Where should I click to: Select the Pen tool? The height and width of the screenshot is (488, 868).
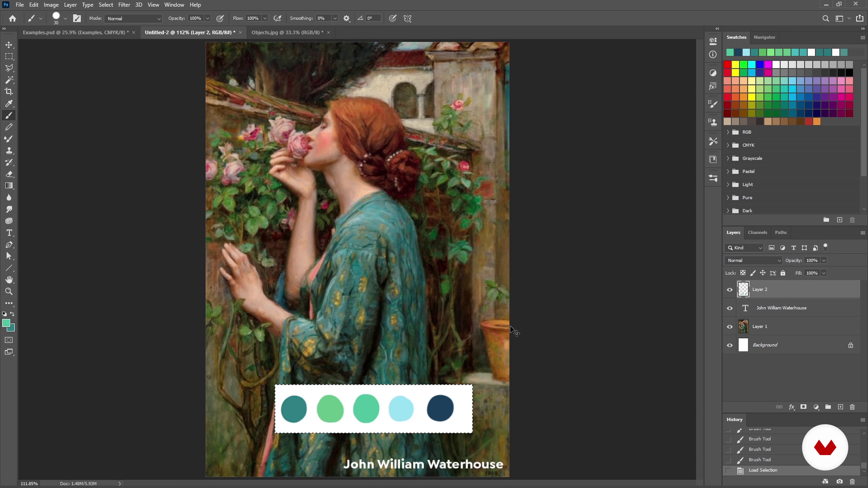(9, 245)
